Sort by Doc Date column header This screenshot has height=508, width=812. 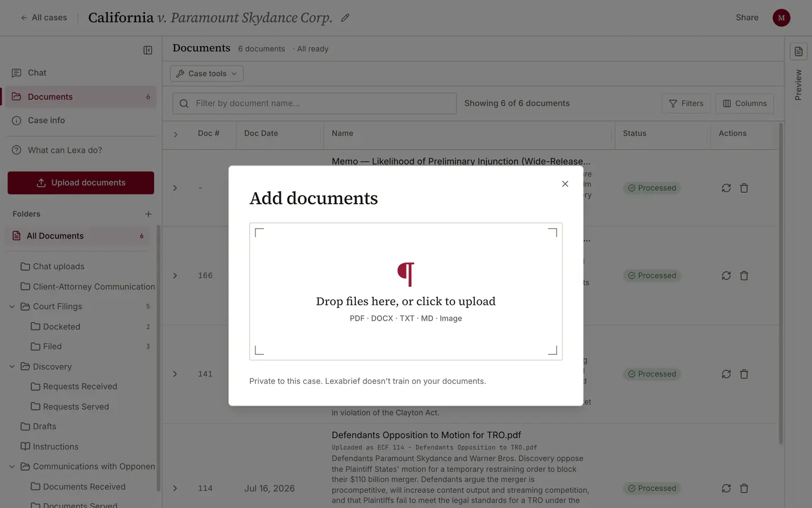261,134
